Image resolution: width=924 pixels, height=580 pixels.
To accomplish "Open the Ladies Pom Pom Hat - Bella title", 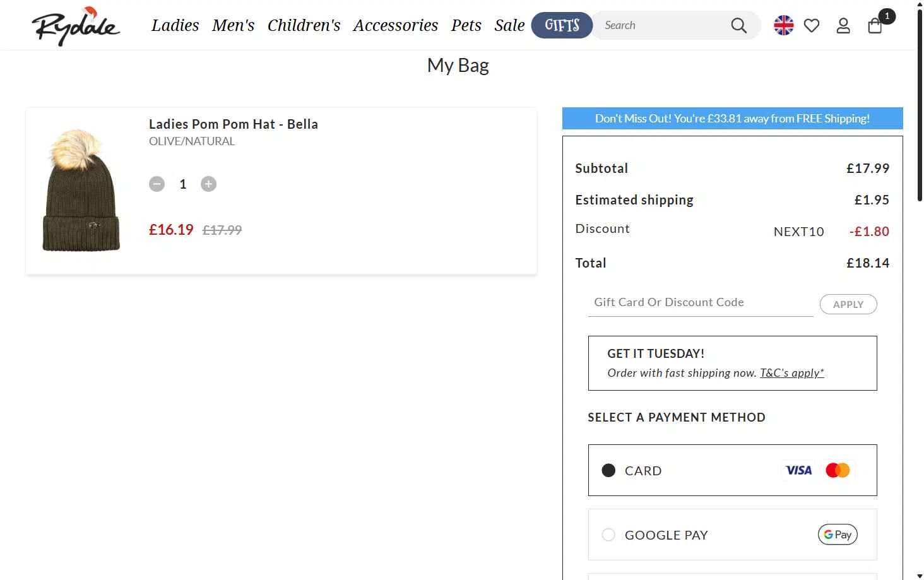I will (234, 124).
